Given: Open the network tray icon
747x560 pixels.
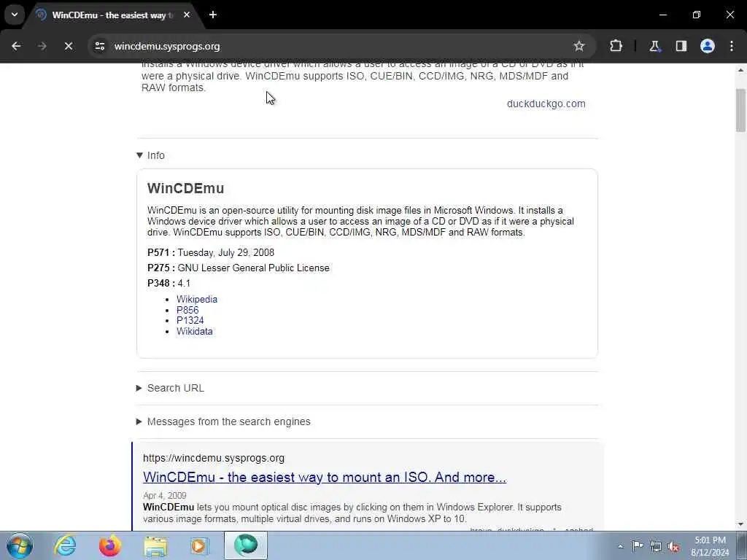Looking at the screenshot, I should pos(656,546).
